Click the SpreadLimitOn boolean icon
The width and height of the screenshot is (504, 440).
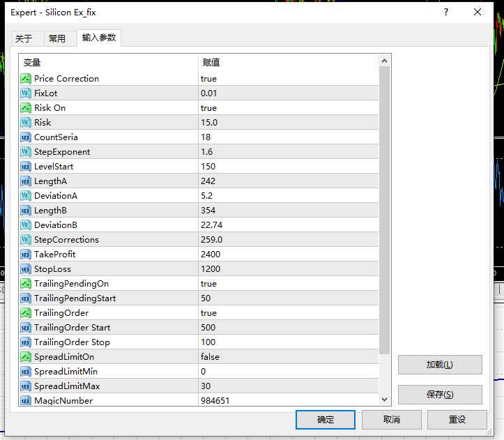26,357
